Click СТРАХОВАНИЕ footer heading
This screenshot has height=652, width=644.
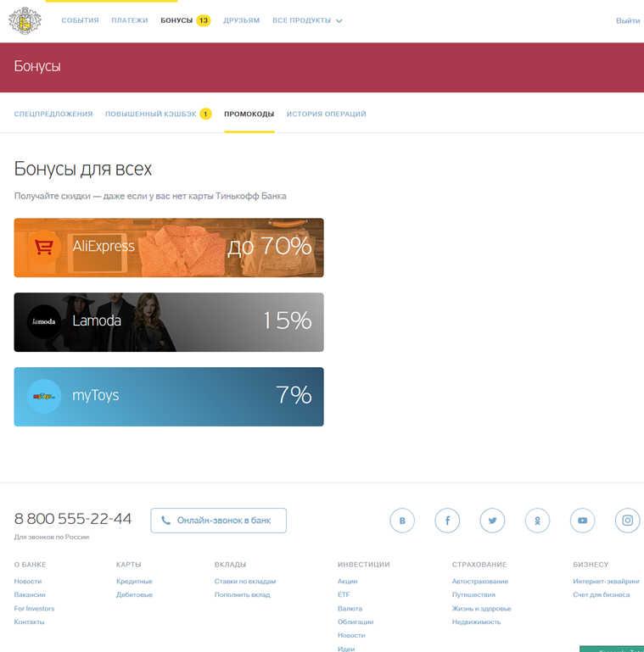[479, 565]
